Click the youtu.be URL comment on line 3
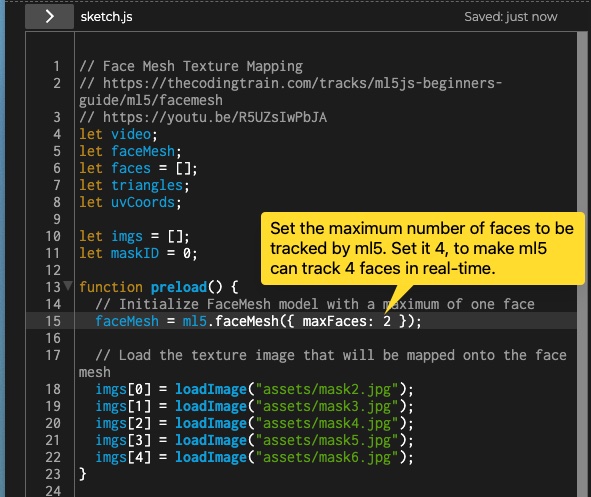The image size is (591, 497). click(x=203, y=117)
